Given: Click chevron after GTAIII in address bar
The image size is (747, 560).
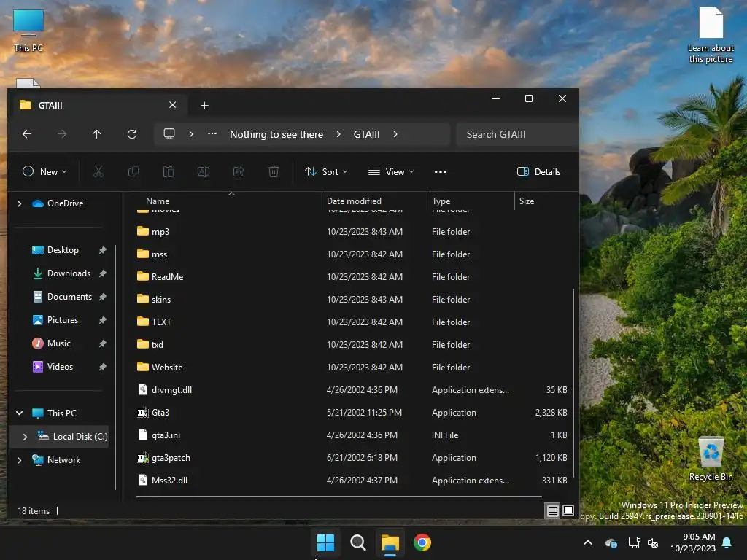Looking at the screenshot, I should tap(395, 134).
